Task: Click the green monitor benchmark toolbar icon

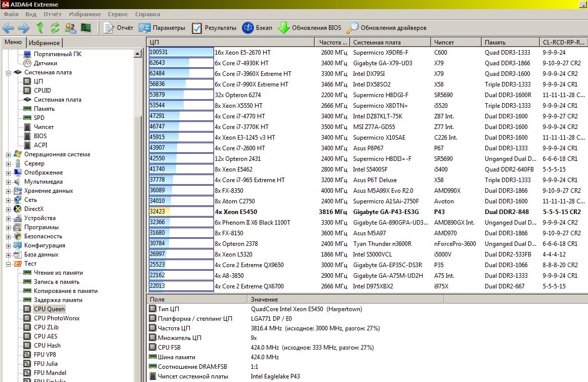Action: coord(86,28)
